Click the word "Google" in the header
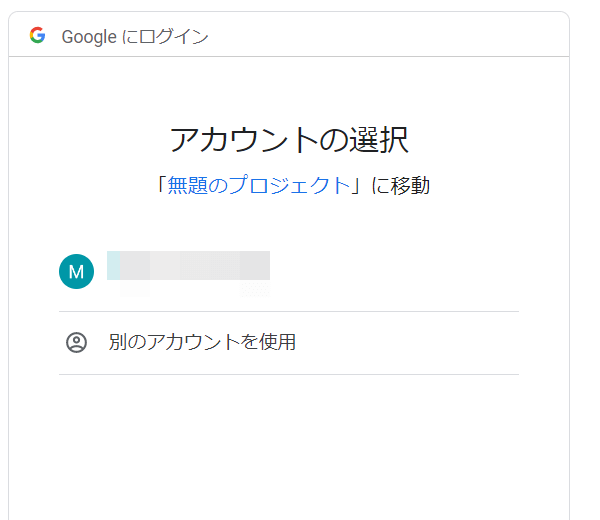Image resolution: width=600 pixels, height=520 pixels. (x=90, y=37)
